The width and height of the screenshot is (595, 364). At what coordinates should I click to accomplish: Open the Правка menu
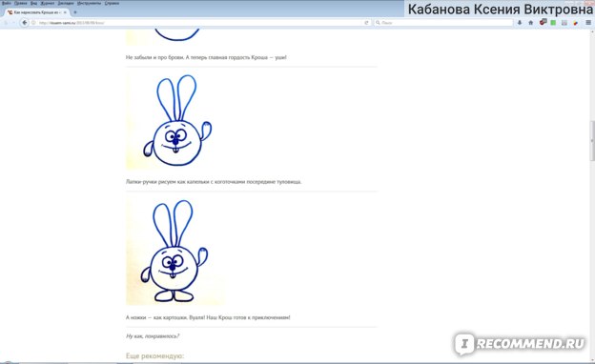(20, 3)
